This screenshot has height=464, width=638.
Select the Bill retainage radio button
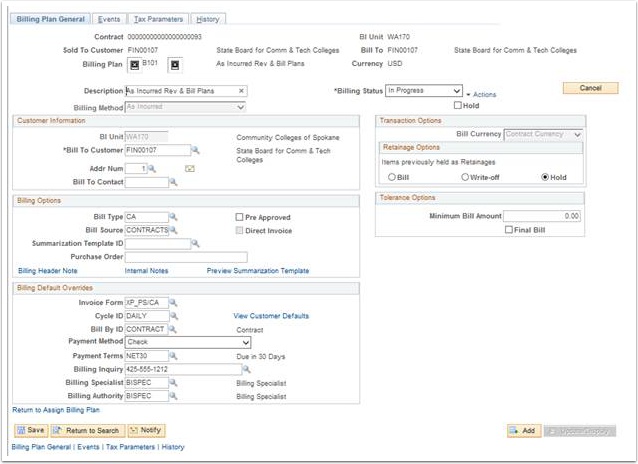[x=392, y=177]
